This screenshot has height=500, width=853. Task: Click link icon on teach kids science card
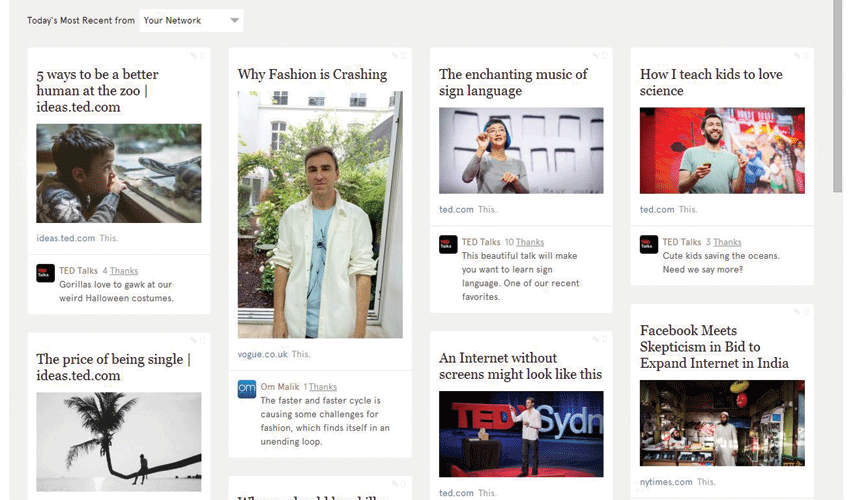pos(797,55)
